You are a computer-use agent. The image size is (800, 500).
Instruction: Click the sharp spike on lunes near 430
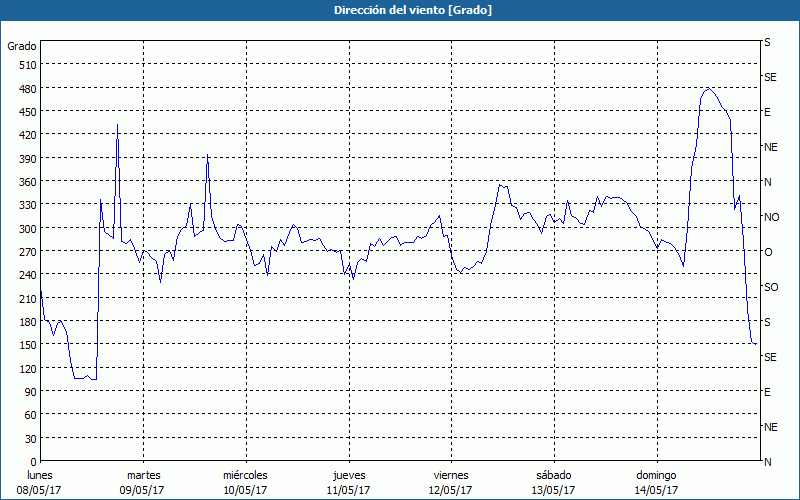point(117,126)
